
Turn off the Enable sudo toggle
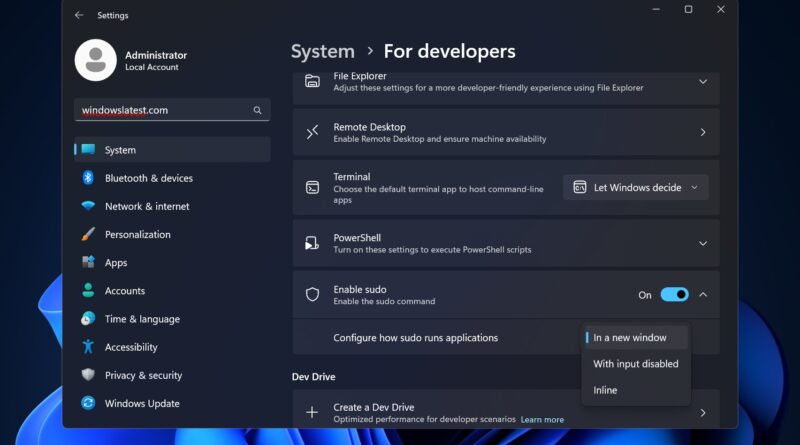tap(674, 294)
